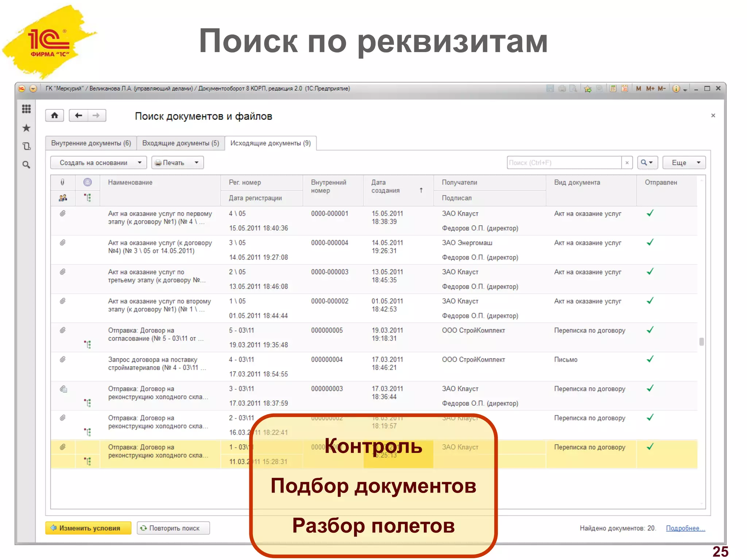
Task: Select Исходящие документы (9) tab
Action: pyautogui.click(x=270, y=143)
